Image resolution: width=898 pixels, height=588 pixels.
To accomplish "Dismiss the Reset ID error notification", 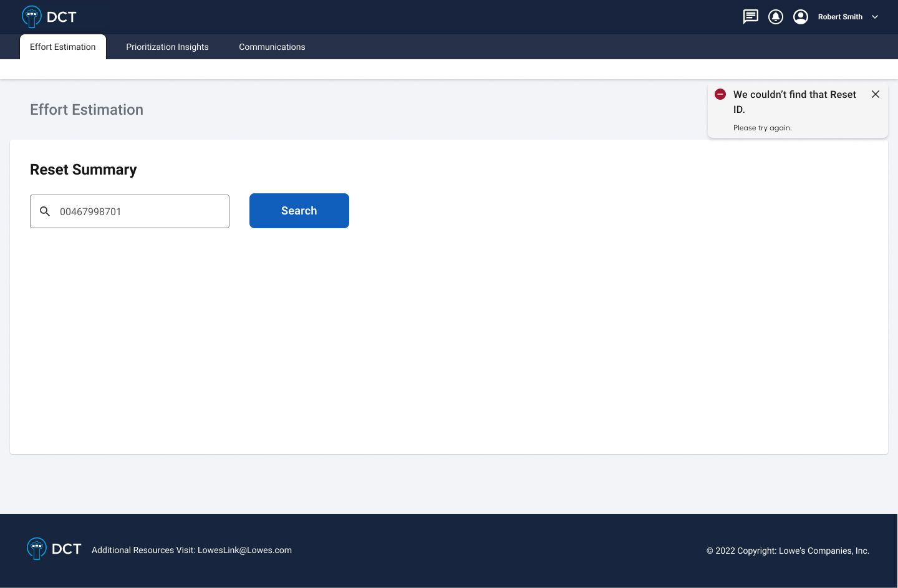I will 876,94.
